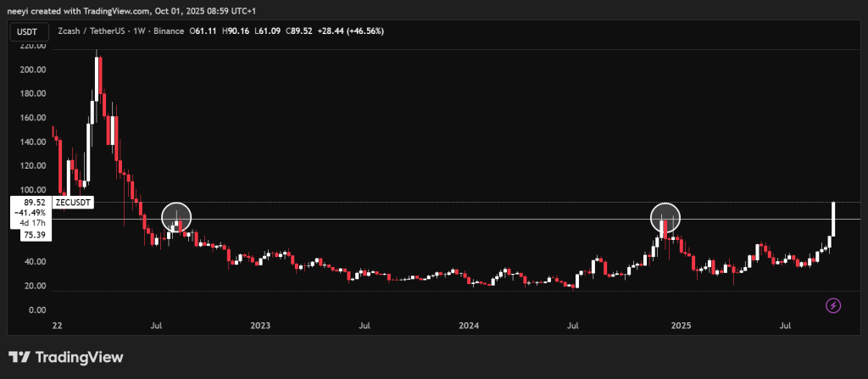Screen dimensions: 868x379
Task: Click the 22 year label on time axis
Action: tap(57, 326)
